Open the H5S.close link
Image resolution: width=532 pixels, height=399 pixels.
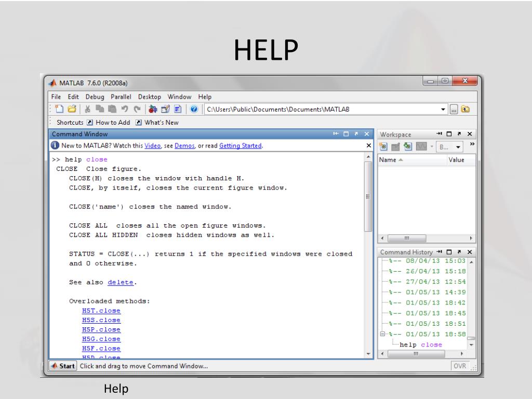click(101, 320)
